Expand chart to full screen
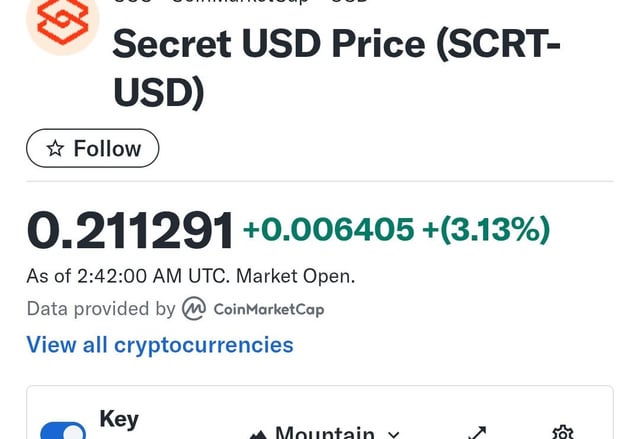This screenshot has width=640, height=439. (477, 433)
